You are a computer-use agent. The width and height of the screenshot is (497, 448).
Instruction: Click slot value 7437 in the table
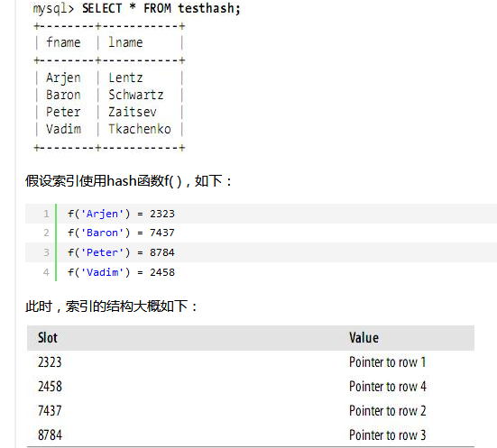coord(50,411)
